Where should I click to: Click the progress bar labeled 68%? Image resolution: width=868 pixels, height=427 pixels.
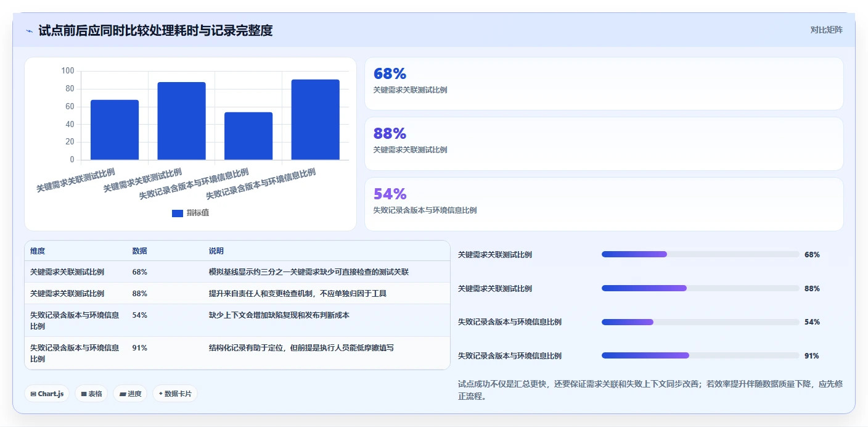pos(700,254)
